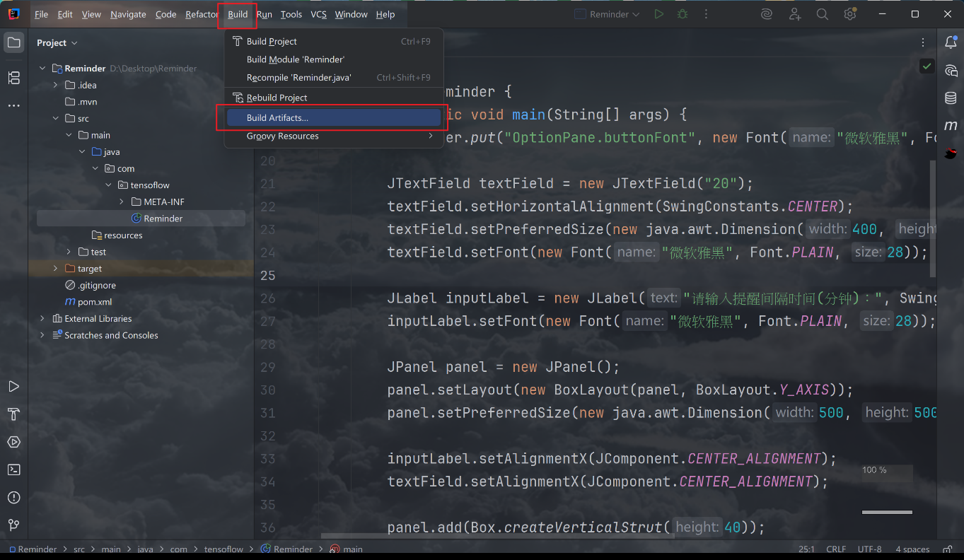Open the Structure tool window icon
964x560 pixels.
(x=13, y=78)
